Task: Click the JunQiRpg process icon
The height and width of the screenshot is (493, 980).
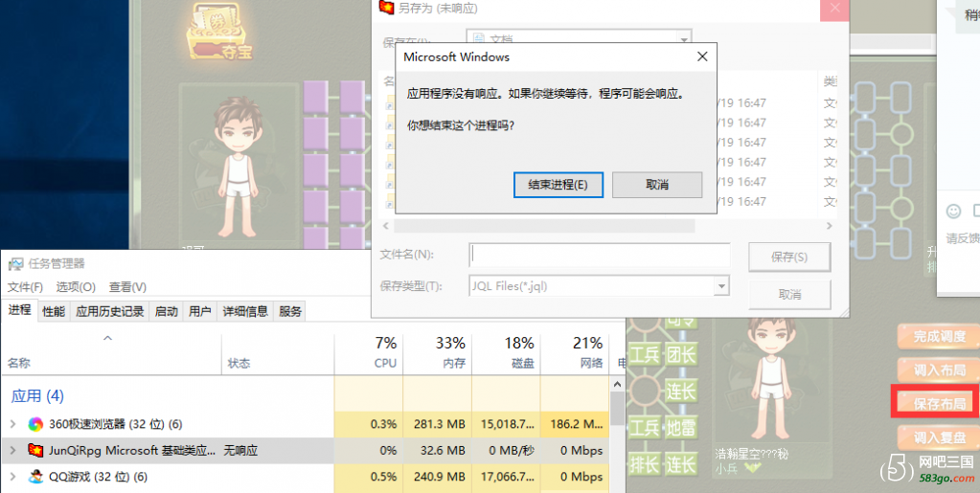Action: pyautogui.click(x=35, y=450)
